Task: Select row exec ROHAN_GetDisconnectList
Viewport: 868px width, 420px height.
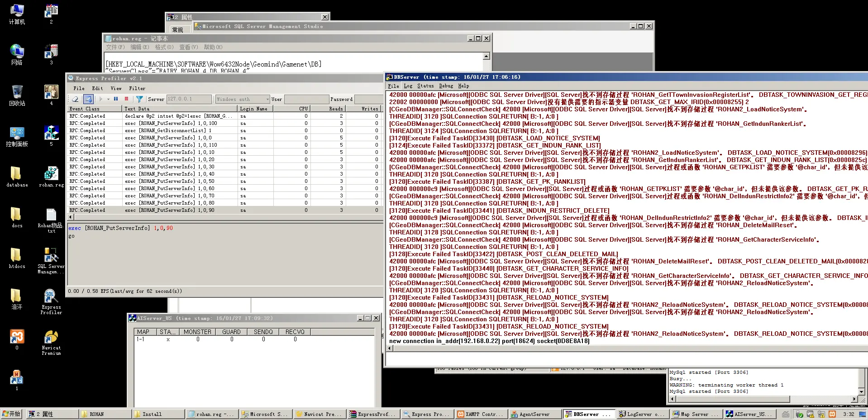Action: [x=225, y=130]
